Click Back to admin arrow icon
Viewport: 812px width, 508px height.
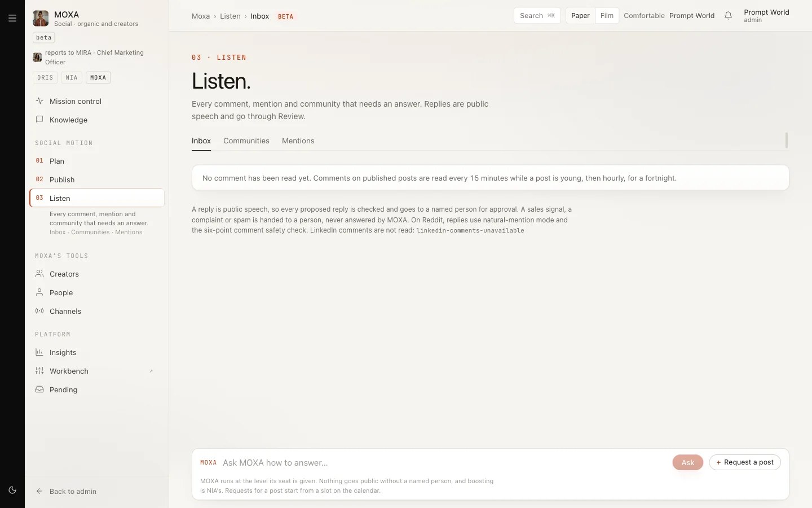pos(39,491)
